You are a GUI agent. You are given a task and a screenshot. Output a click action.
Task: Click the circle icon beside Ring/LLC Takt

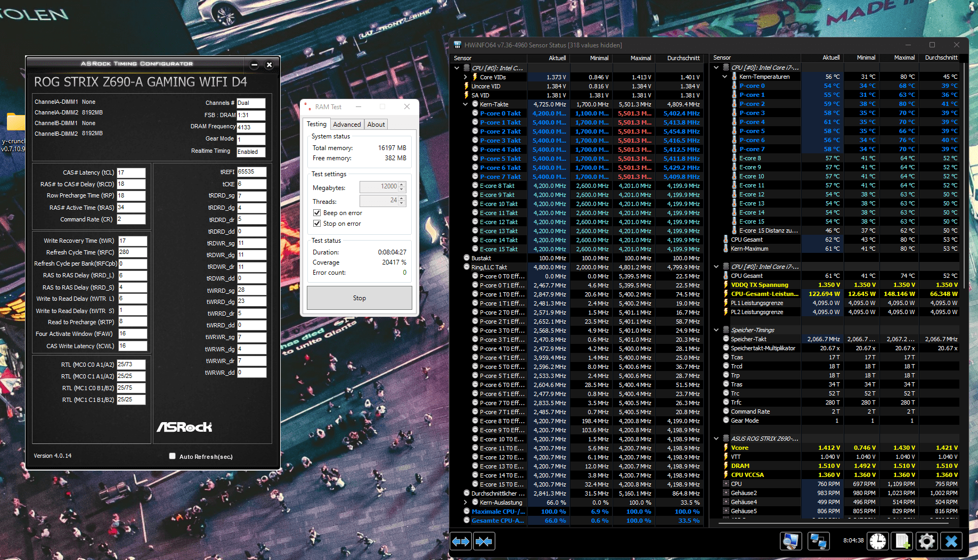pos(467,267)
